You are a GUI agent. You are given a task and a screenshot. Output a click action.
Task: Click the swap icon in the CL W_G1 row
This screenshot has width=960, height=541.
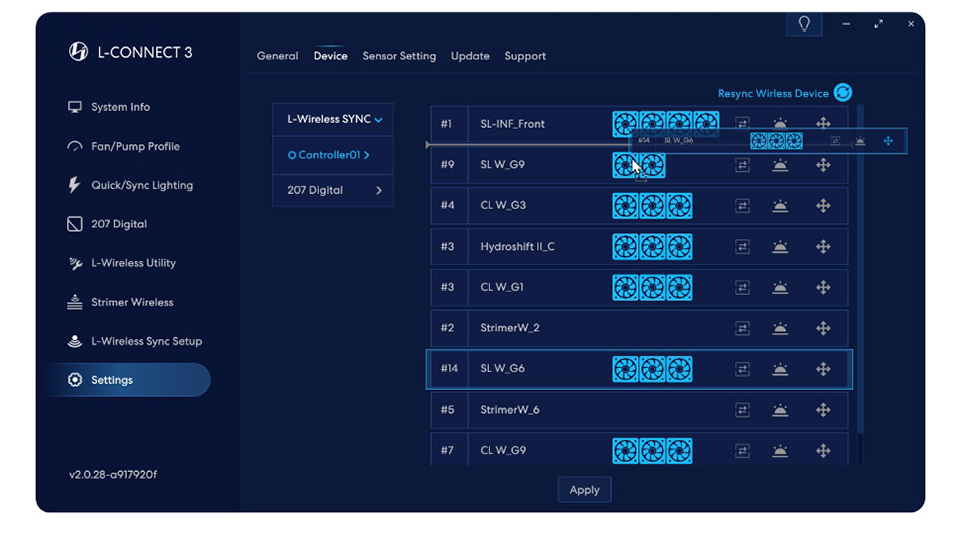742,288
